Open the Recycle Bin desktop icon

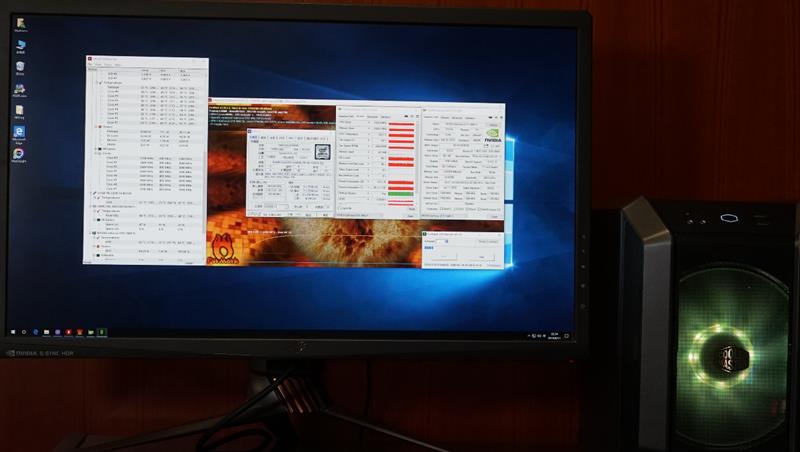pos(20,67)
